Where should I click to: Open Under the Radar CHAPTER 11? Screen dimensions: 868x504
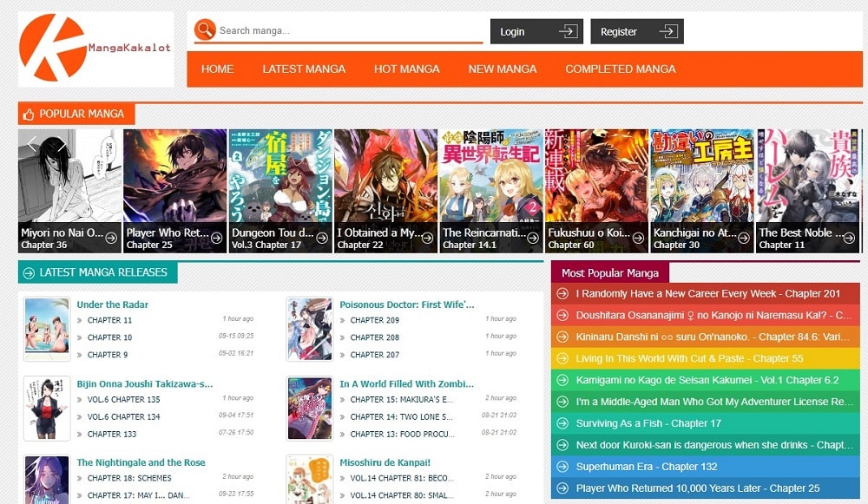109,320
